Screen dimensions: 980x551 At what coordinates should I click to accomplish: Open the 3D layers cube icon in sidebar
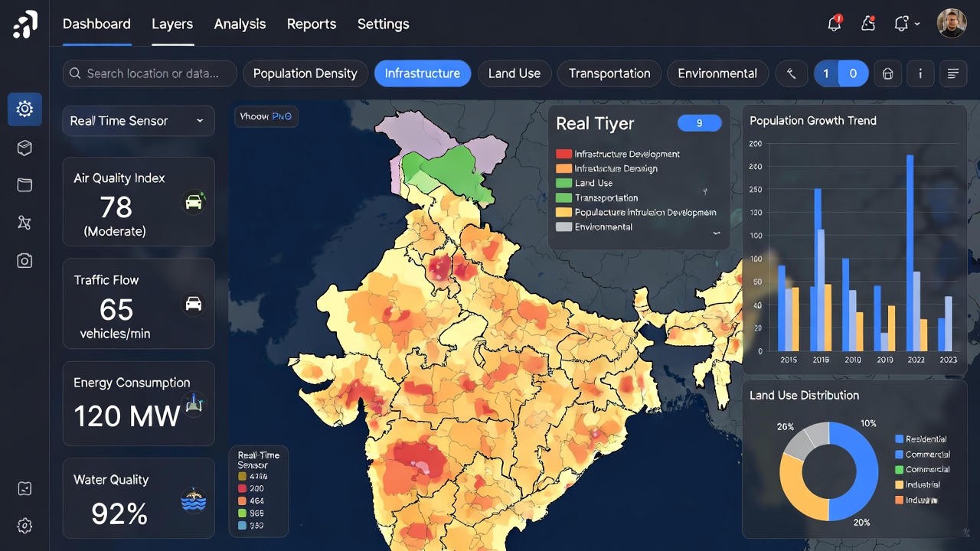pyautogui.click(x=24, y=147)
